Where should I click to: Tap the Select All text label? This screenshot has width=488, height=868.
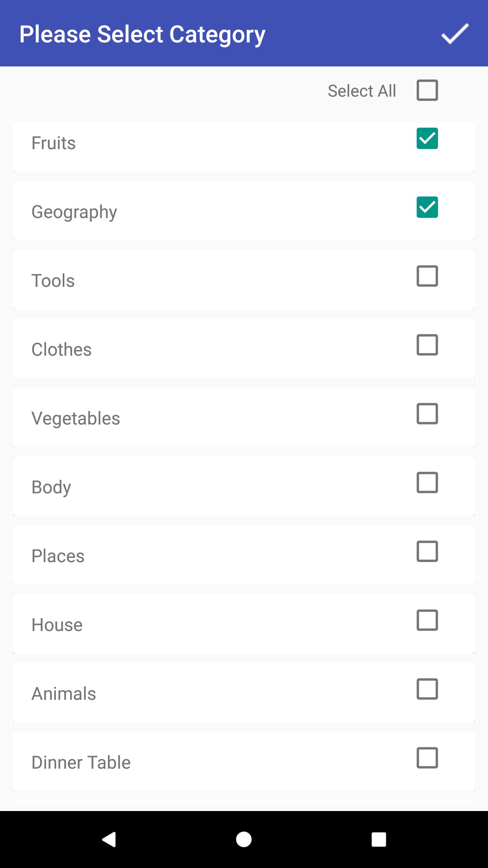362,91
